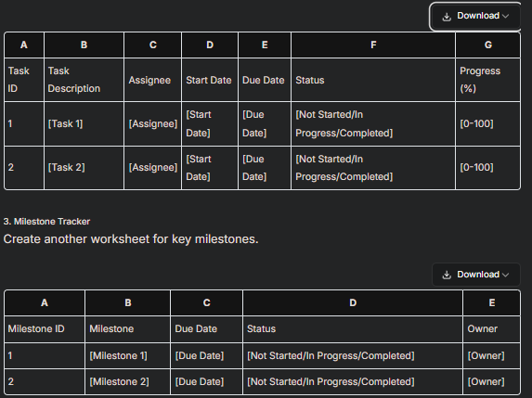This screenshot has height=398, width=532.
Task: Expand the chevron on the task table Download button
Action: (505, 17)
